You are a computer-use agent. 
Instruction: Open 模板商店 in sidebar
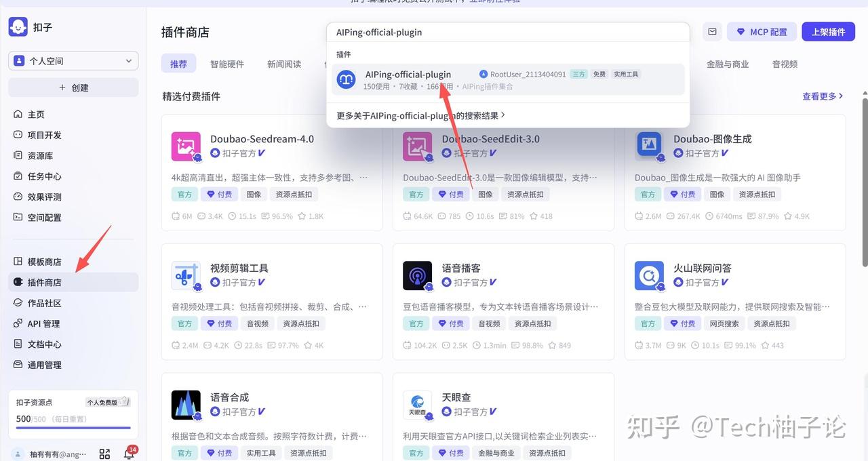pos(73,262)
